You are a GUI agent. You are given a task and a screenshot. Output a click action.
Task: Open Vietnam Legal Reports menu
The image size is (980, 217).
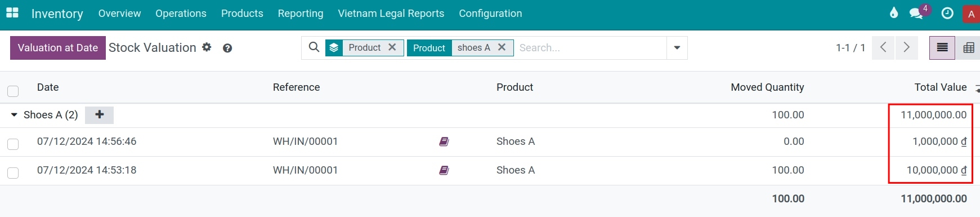pyautogui.click(x=391, y=14)
